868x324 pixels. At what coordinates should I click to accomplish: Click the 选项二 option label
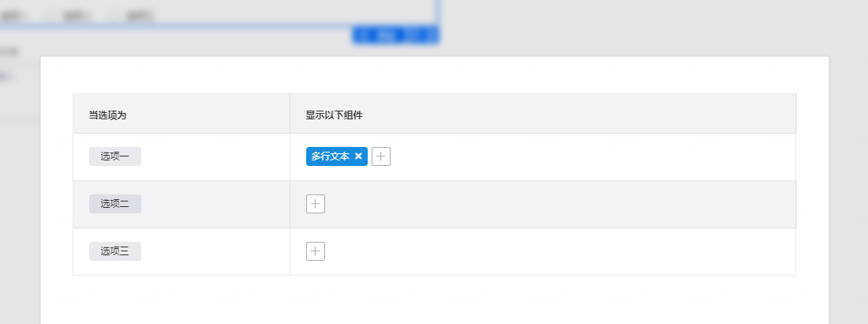point(115,204)
